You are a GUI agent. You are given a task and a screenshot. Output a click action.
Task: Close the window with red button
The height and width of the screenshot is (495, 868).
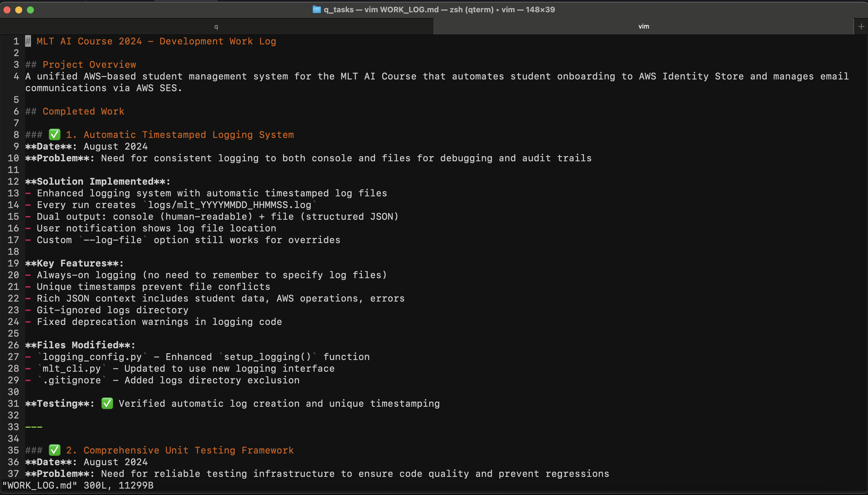tap(7, 10)
